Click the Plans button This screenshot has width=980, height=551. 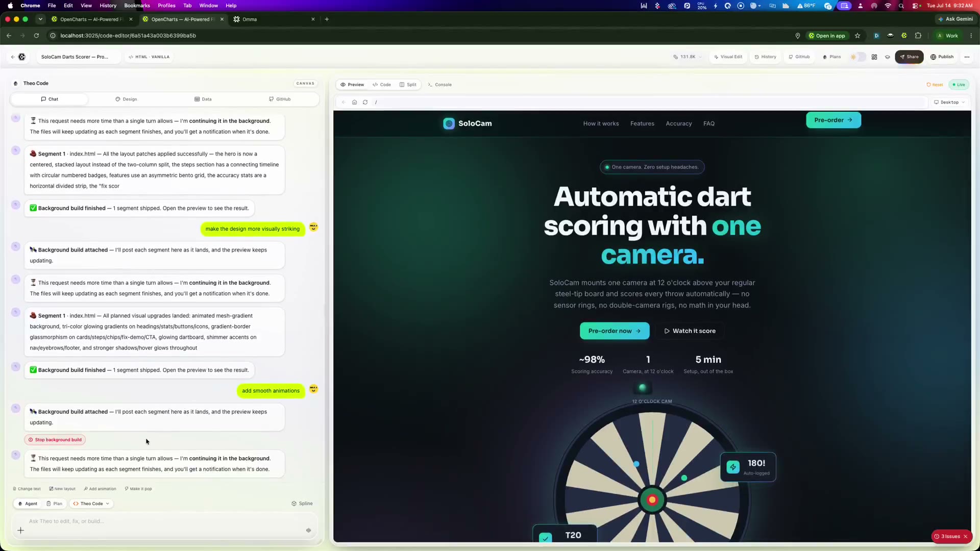pyautogui.click(x=832, y=57)
